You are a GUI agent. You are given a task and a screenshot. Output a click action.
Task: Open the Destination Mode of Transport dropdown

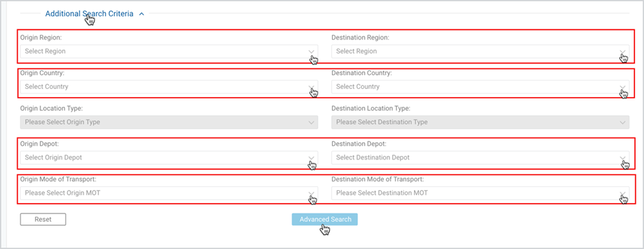[x=480, y=193]
